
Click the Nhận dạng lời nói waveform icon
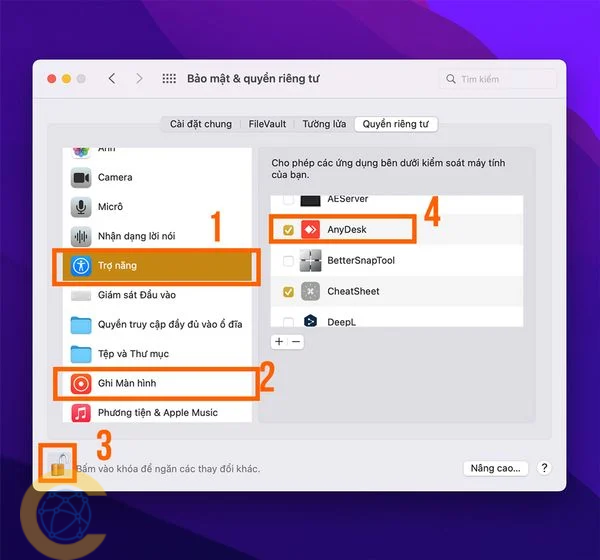(81, 236)
